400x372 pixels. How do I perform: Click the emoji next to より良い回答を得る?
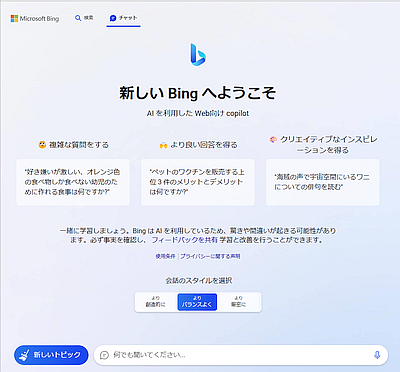pos(163,145)
